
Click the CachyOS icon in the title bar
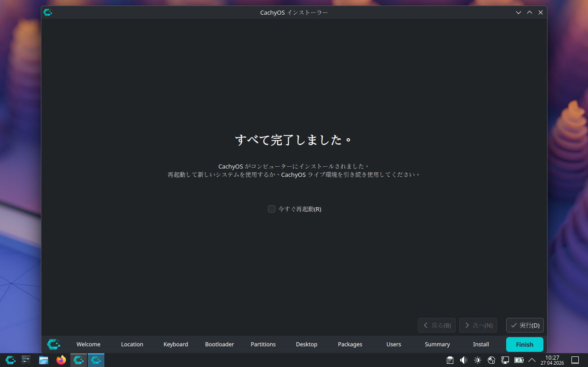(x=47, y=12)
